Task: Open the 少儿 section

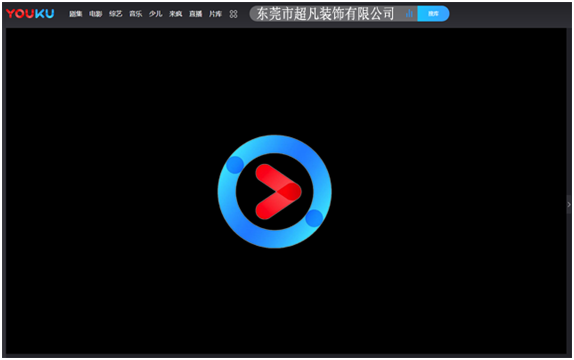Action: click(156, 14)
